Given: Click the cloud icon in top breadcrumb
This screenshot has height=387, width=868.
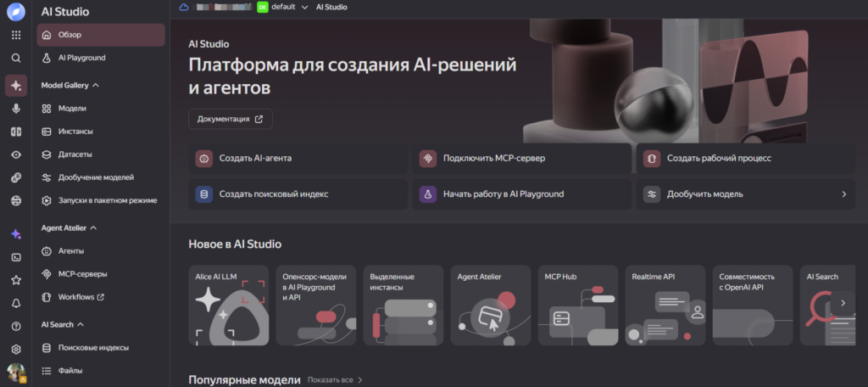Looking at the screenshot, I should click(184, 7).
